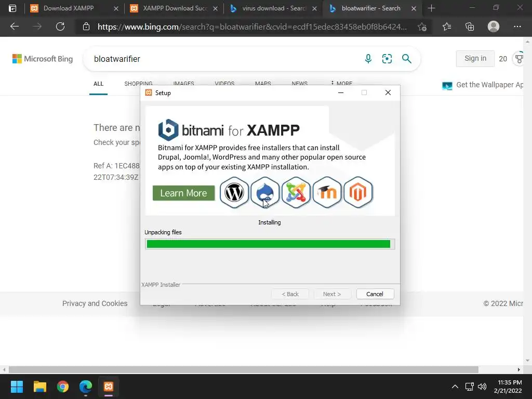Open the Edge profile menu
Screen dimensions: 532x399
[494, 26]
